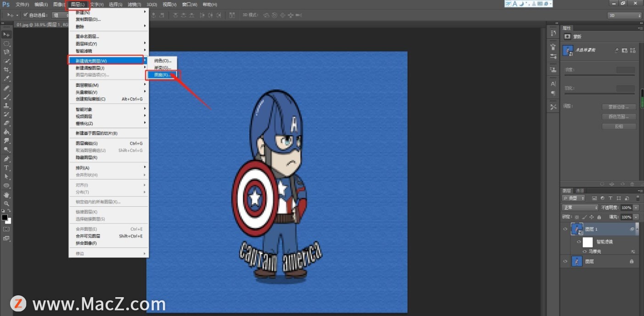Open the 滤镜(T) menu

coord(134,5)
